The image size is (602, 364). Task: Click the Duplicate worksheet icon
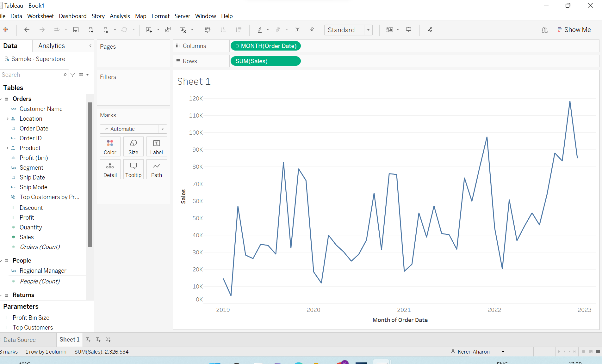168,30
